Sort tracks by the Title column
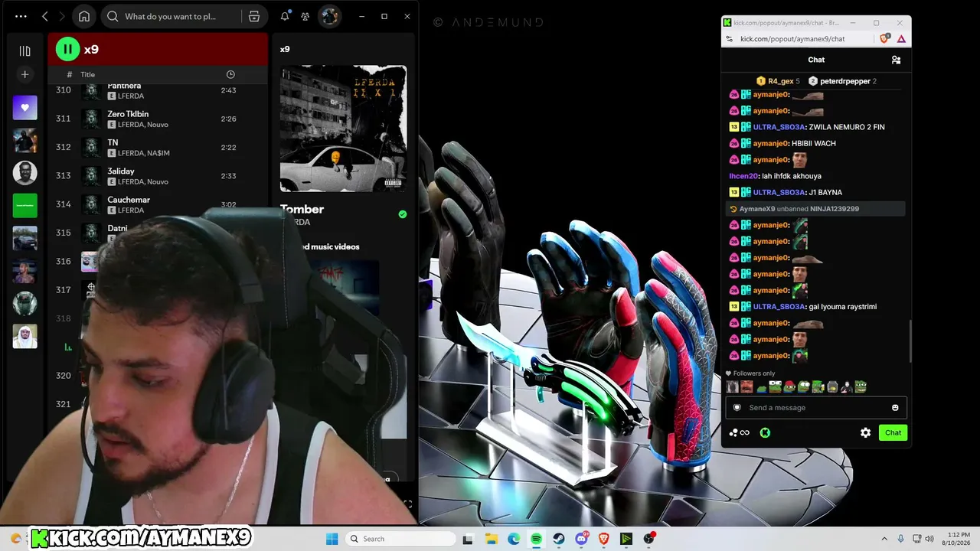 tap(88, 74)
